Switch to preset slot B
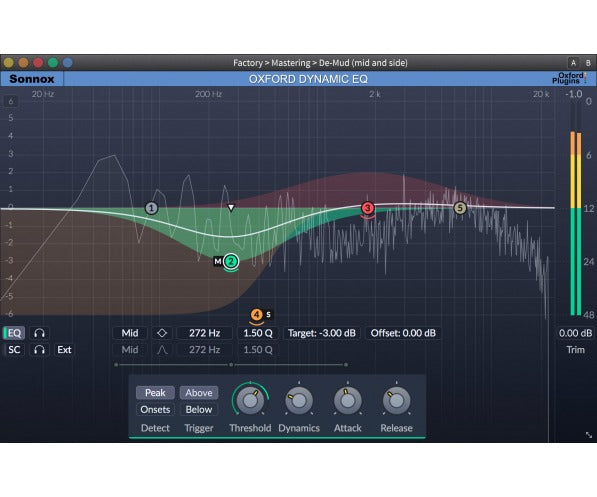Screen dimensions: 597x497 point(588,63)
